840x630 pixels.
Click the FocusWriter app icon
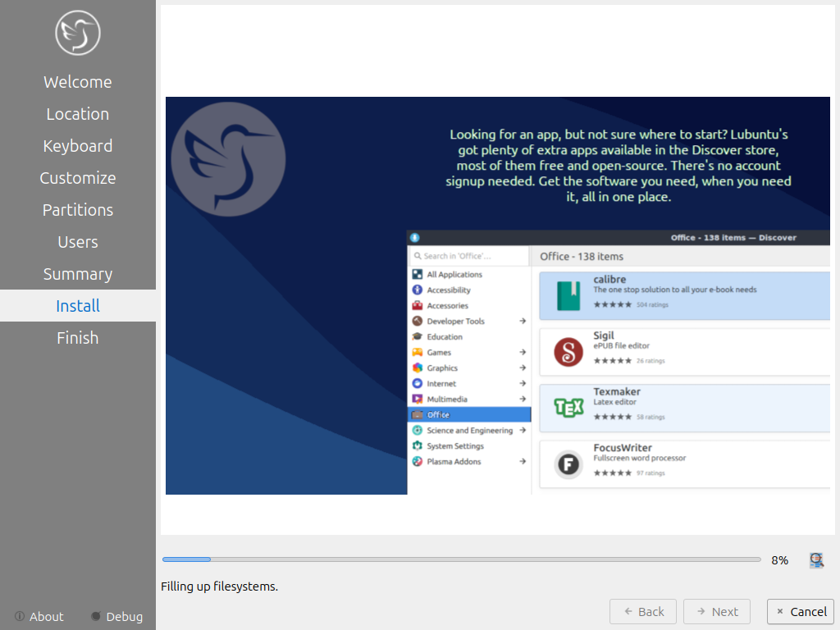(x=568, y=464)
